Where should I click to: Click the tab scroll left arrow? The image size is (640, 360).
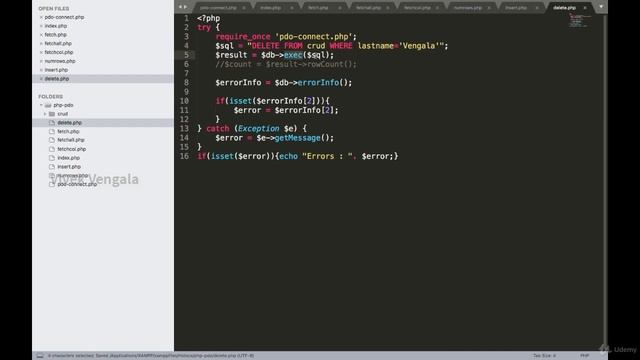pyautogui.click(x=180, y=7)
